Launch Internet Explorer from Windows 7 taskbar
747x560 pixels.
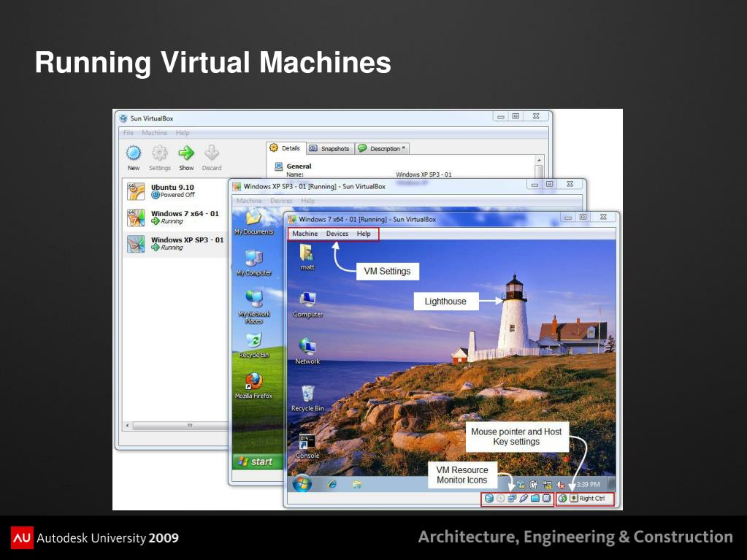point(332,484)
